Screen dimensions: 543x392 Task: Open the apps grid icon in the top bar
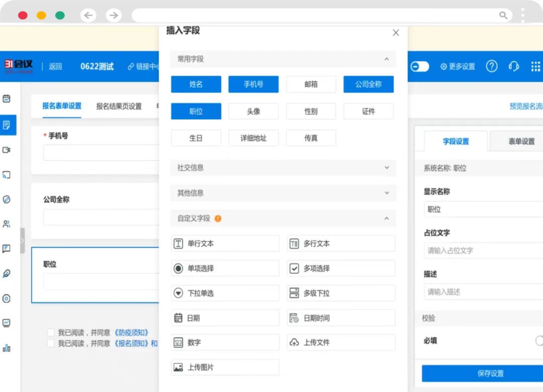point(535,66)
